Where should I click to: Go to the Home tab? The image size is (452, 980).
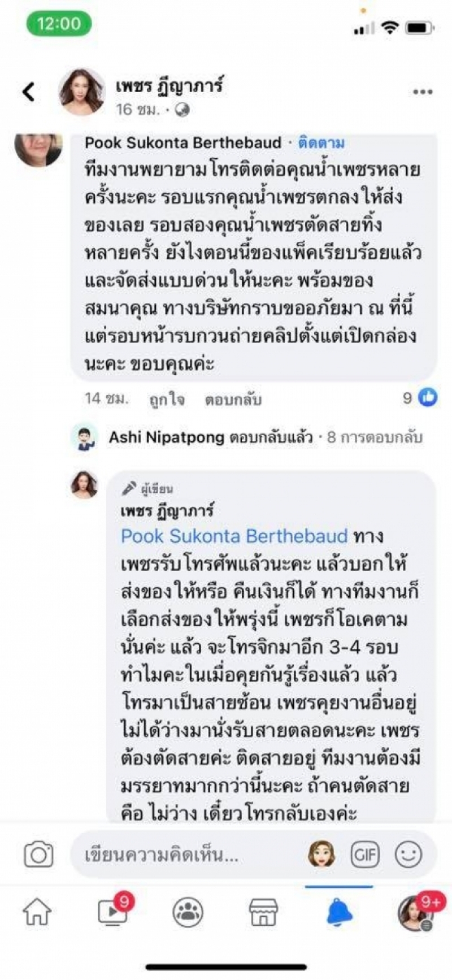point(37,912)
